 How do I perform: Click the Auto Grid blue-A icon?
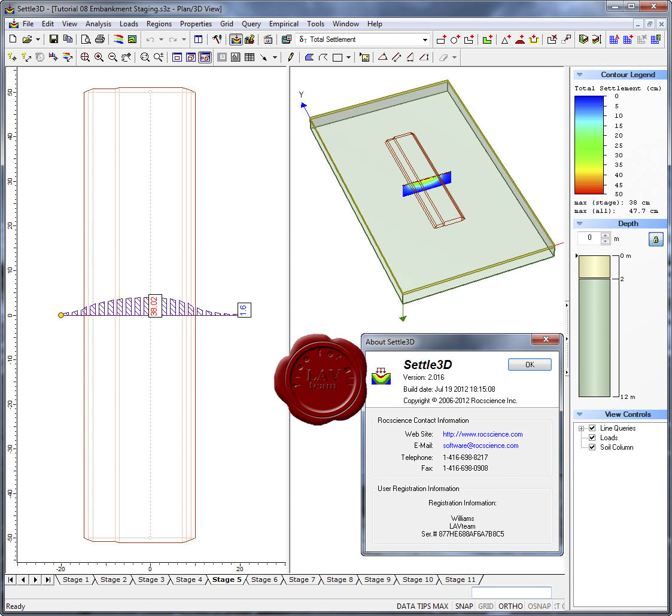[x=614, y=39]
